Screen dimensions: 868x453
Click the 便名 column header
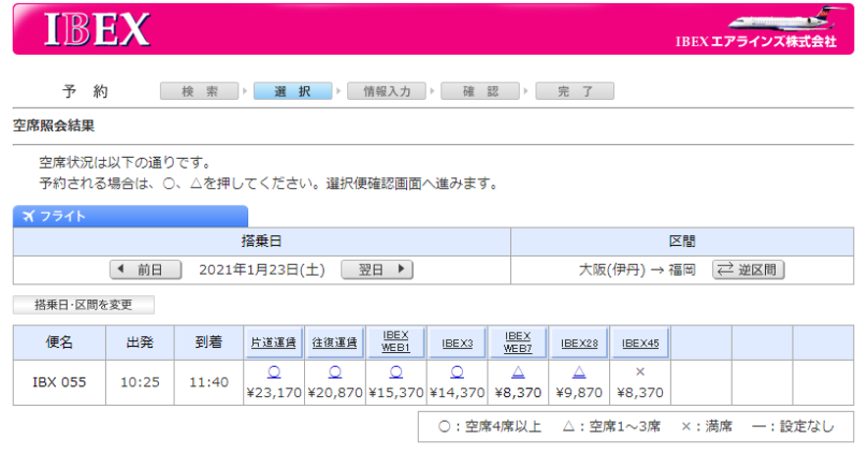coord(59,342)
